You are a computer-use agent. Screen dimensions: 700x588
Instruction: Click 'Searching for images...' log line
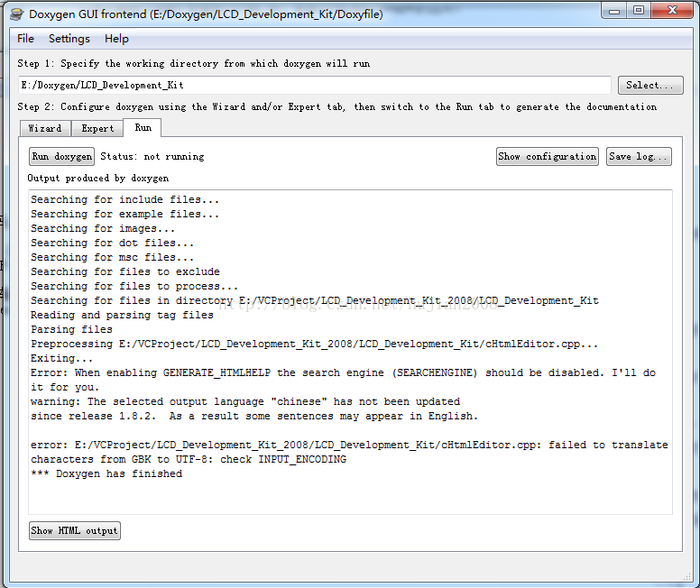pos(103,228)
